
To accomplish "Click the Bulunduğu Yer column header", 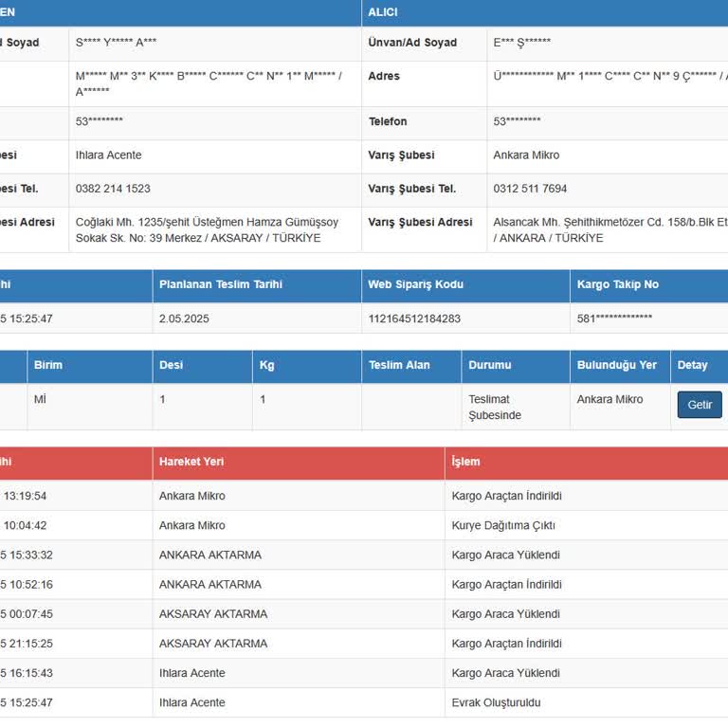I will pyautogui.click(x=616, y=365).
